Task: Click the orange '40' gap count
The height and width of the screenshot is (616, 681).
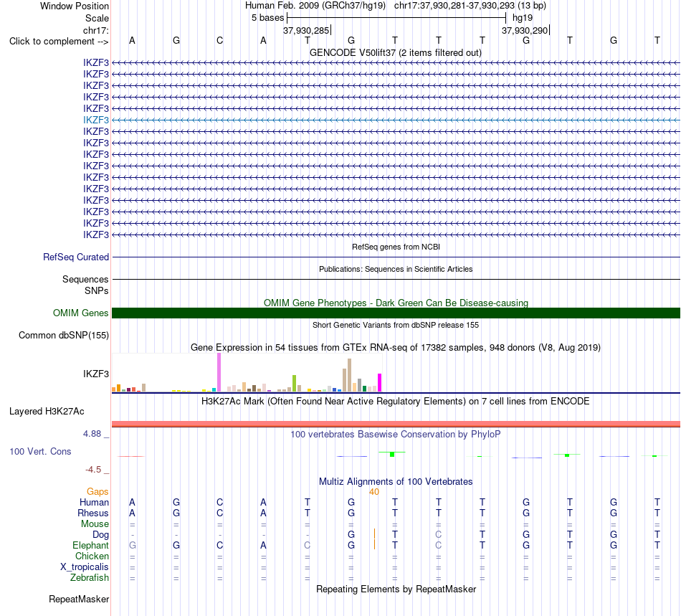Action: pyautogui.click(x=374, y=492)
